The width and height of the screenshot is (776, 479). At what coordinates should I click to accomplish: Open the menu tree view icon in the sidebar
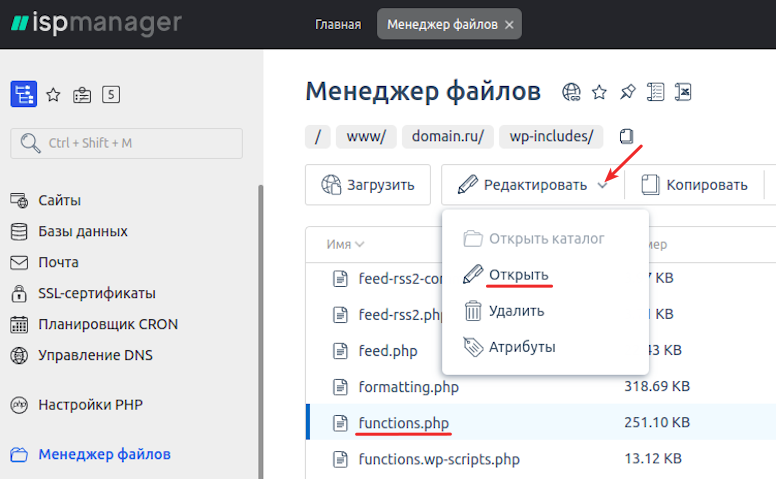coord(24,94)
